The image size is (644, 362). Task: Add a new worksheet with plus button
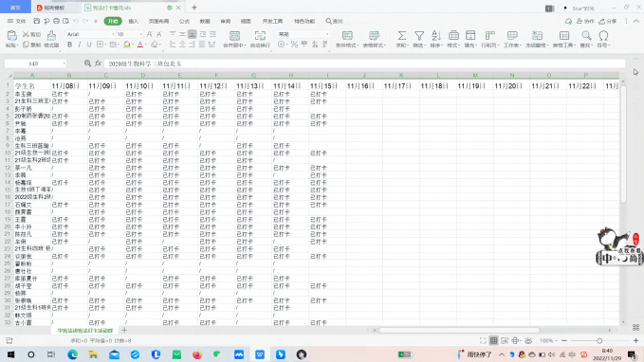[124, 330]
